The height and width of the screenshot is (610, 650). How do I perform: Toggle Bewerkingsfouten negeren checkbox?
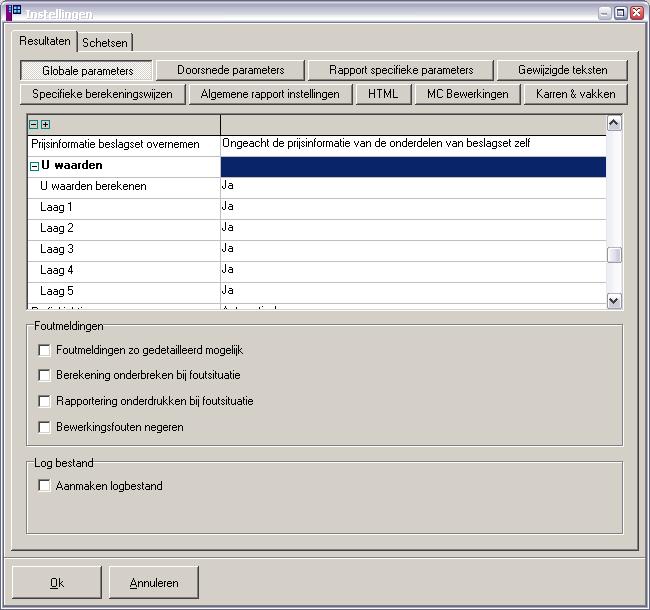tap(44, 427)
